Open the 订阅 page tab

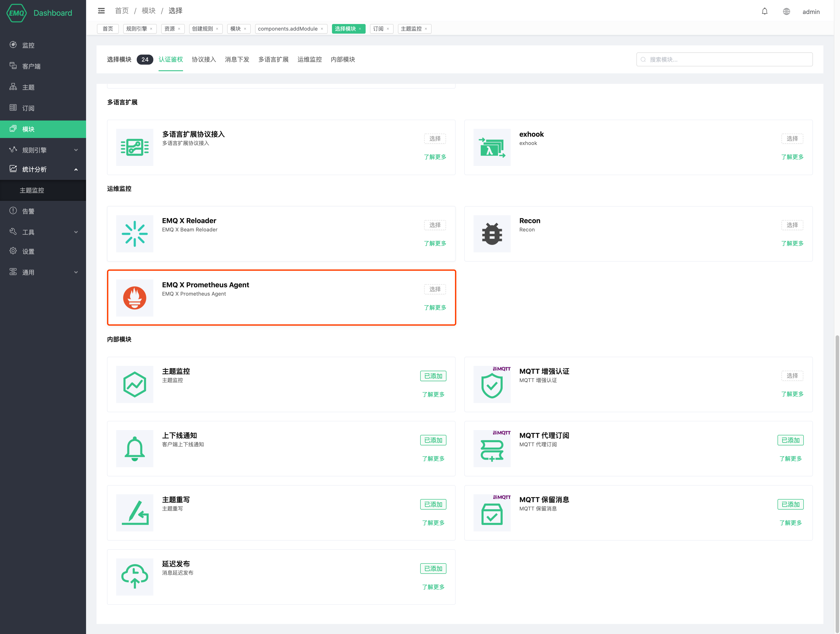point(378,29)
